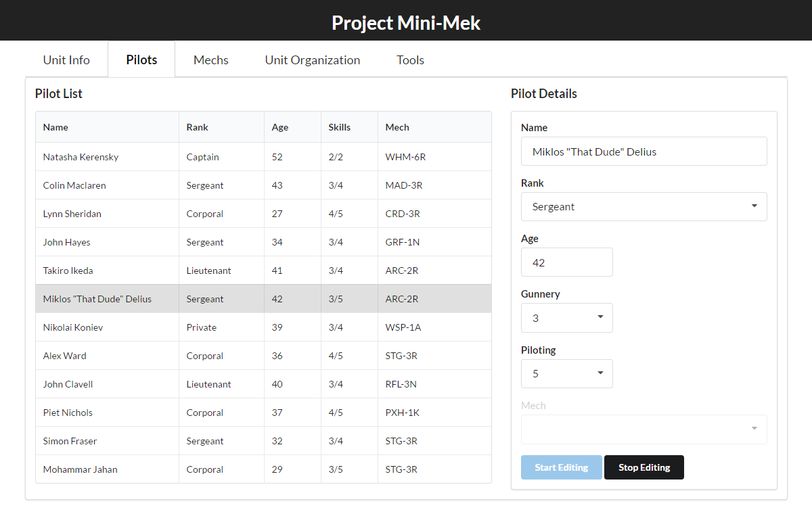Select Miklos "That Dude" Delius row name
The height and width of the screenshot is (514, 812).
[x=97, y=299]
